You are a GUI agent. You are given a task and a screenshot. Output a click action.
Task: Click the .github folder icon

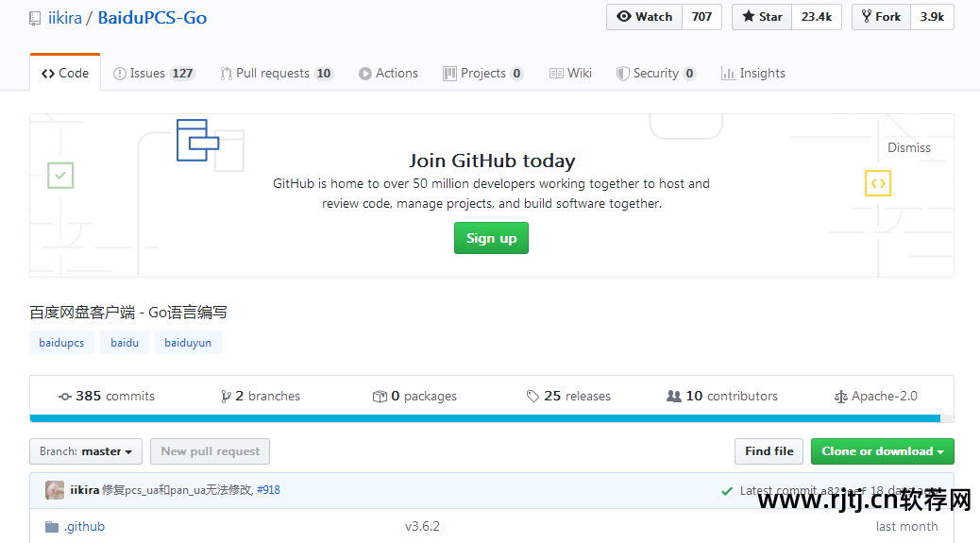pyautogui.click(x=52, y=527)
